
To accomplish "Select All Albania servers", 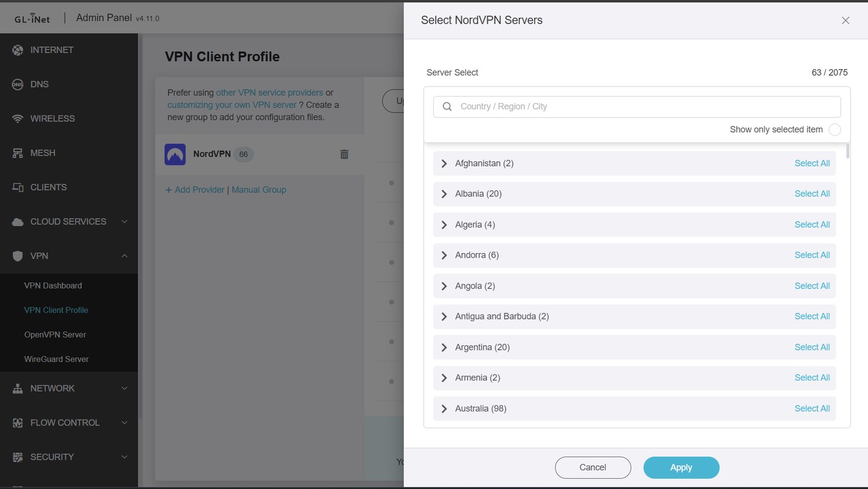I will pyautogui.click(x=812, y=194).
